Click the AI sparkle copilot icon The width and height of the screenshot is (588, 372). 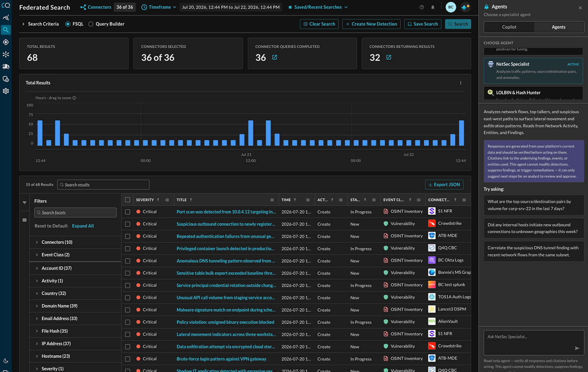[465, 7]
